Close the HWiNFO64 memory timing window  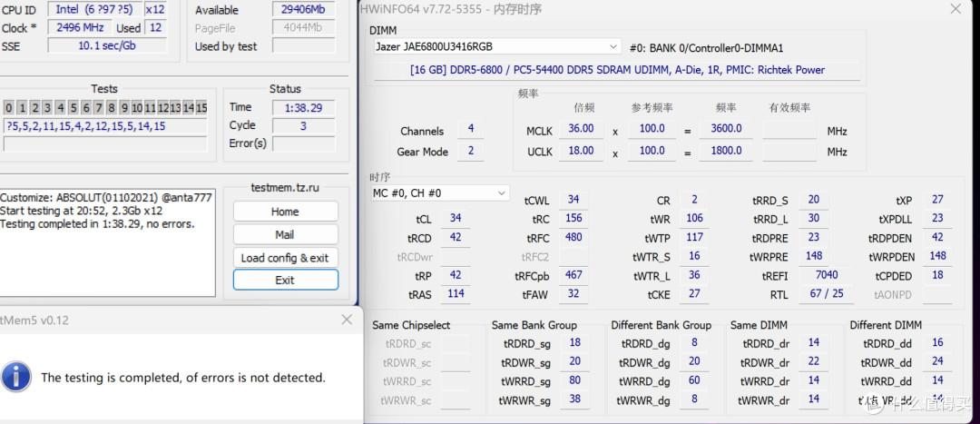956,9
